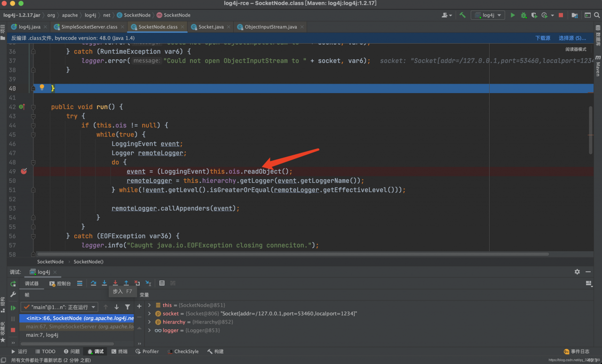This screenshot has width=602, height=364.
Task: Click the Drop Frame icon
Action: [x=137, y=283]
